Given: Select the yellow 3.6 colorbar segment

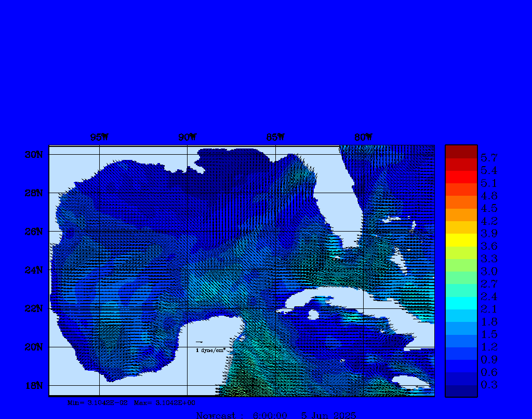Looking at the screenshot, I should point(461,240).
